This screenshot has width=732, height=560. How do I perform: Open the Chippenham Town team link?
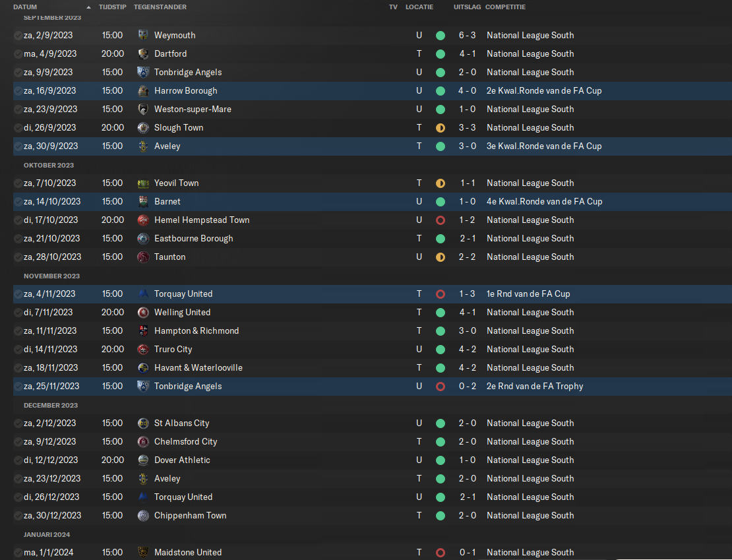tap(190, 516)
